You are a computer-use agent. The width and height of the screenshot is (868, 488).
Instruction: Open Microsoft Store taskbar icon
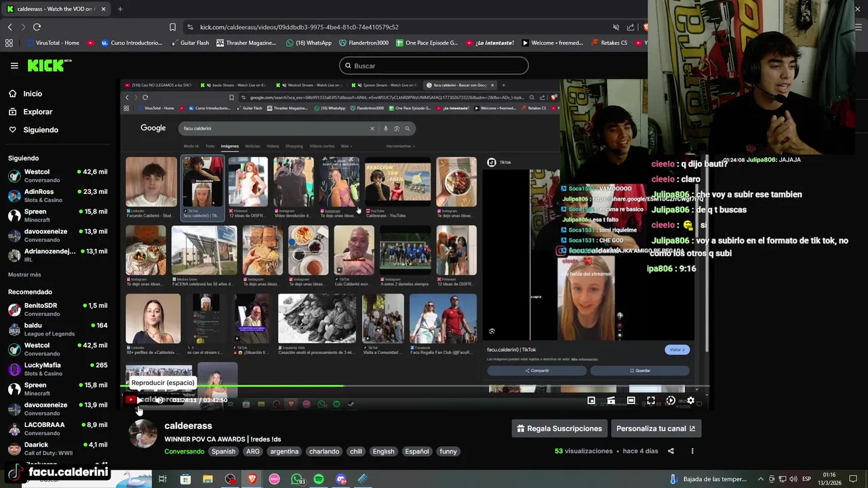pyautogui.click(x=185, y=479)
